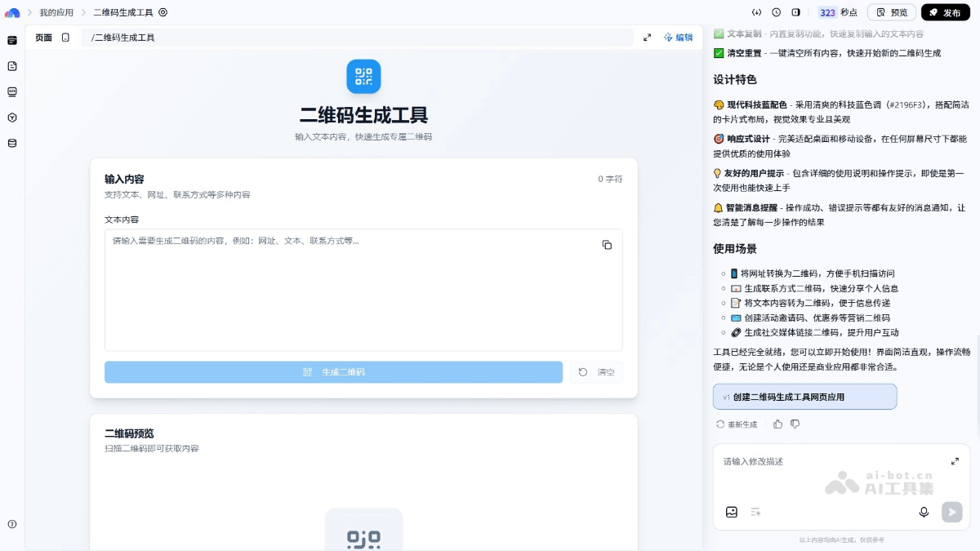
Task: Expand the page preview to fullscreen
Action: (648, 38)
